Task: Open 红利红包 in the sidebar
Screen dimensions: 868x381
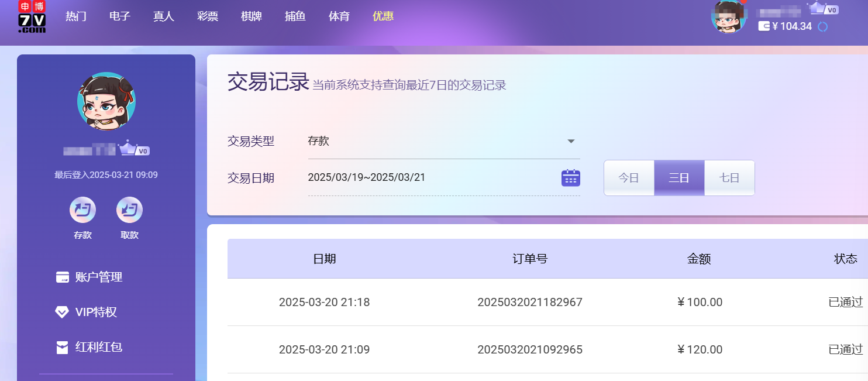Action: tap(98, 347)
